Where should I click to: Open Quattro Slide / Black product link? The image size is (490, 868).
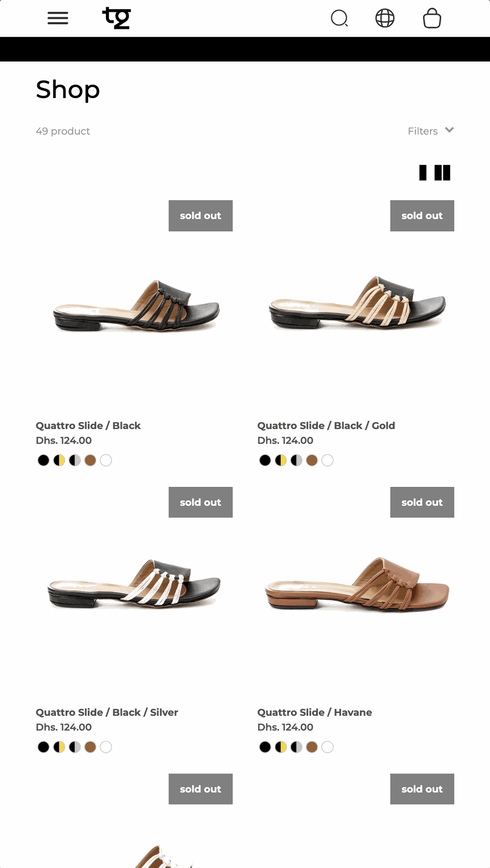point(88,426)
